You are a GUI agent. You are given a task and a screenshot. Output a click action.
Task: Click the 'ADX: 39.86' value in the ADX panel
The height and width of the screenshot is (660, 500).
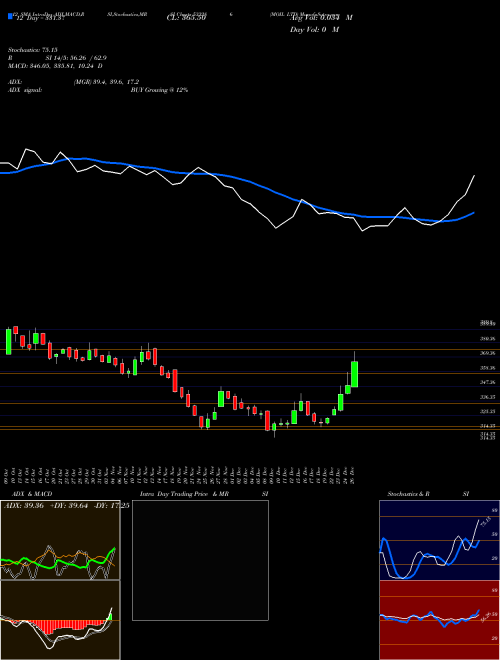(x=24, y=506)
